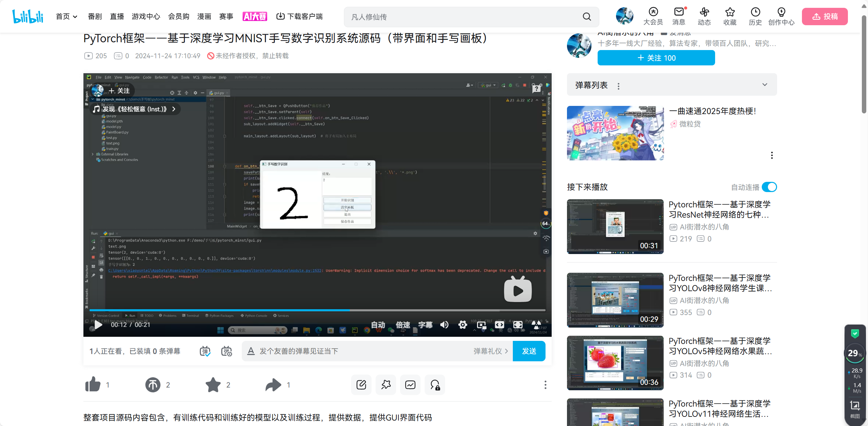Click the coin donate icon

[153, 385]
